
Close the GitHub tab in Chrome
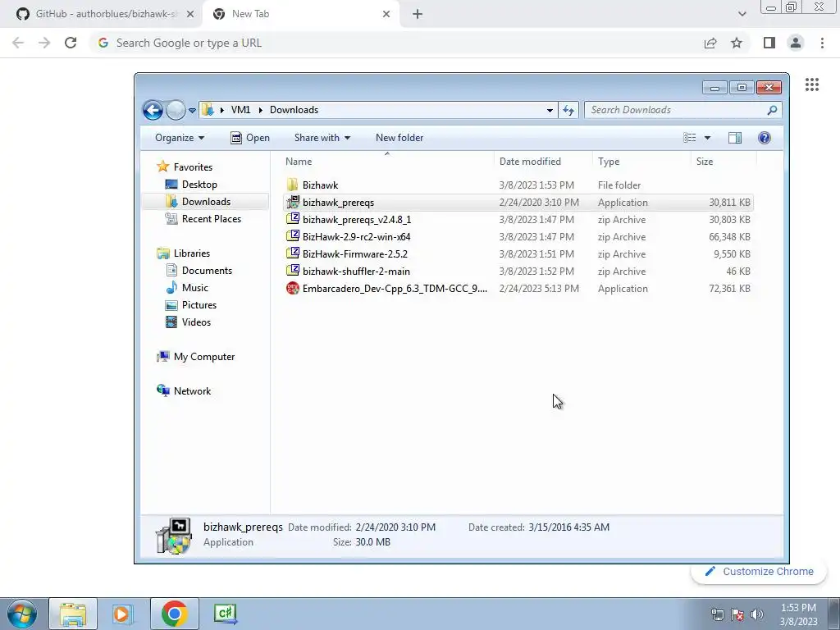click(x=189, y=15)
